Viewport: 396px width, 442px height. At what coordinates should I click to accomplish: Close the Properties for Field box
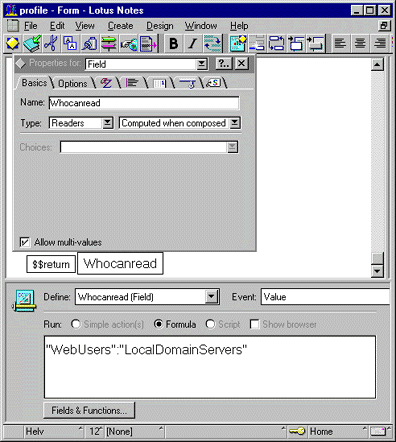pyautogui.click(x=242, y=63)
